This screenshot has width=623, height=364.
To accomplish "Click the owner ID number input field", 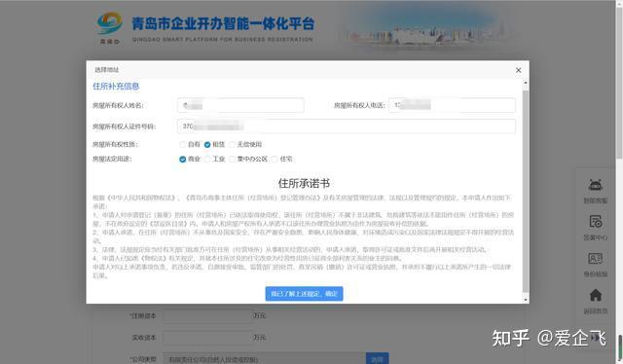I will point(347,127).
